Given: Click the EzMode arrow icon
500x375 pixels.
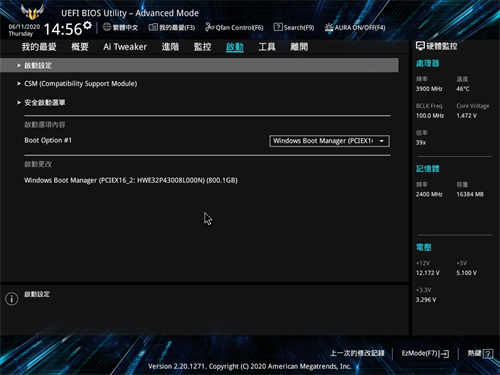Looking at the screenshot, I should (x=445, y=354).
